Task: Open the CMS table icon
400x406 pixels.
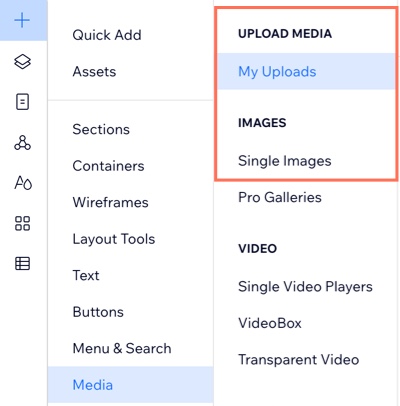Action: click(x=22, y=264)
